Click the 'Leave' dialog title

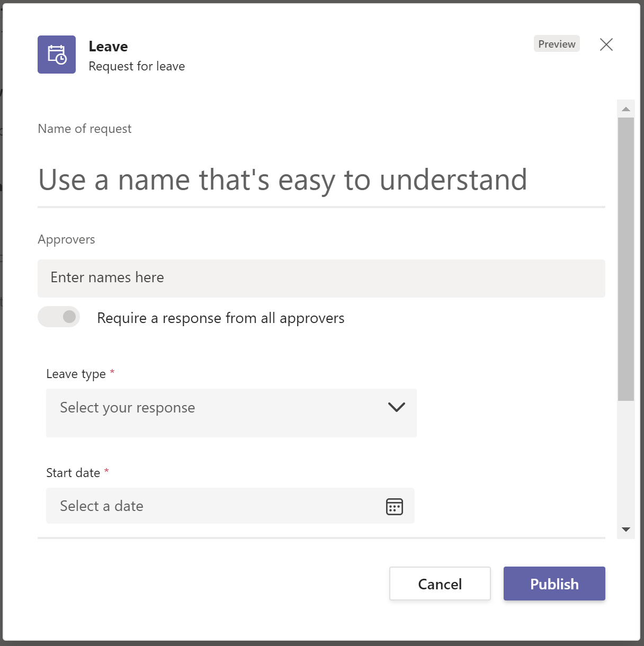click(108, 47)
